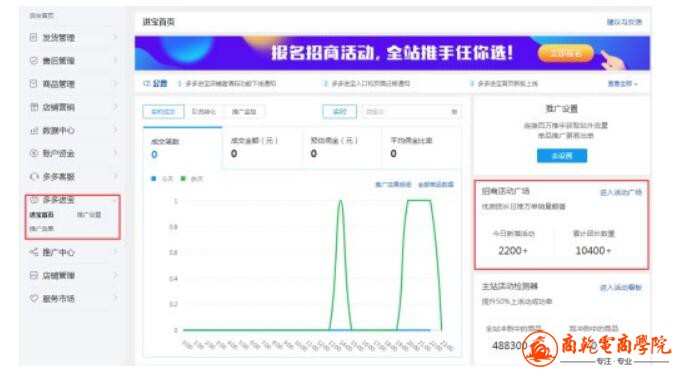The image size is (677, 374).
Task: Click the 数据中心 chart icon
Action: tap(33, 130)
